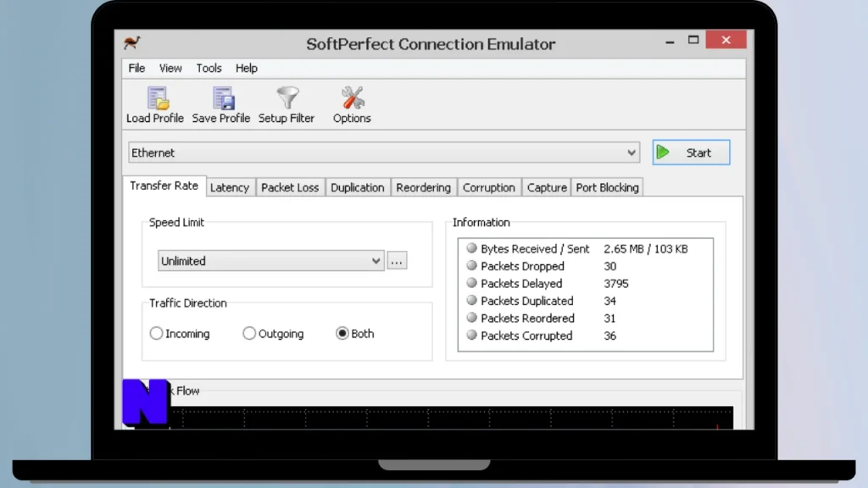Open the Tools menu
This screenshot has width=868, height=488.
click(209, 68)
